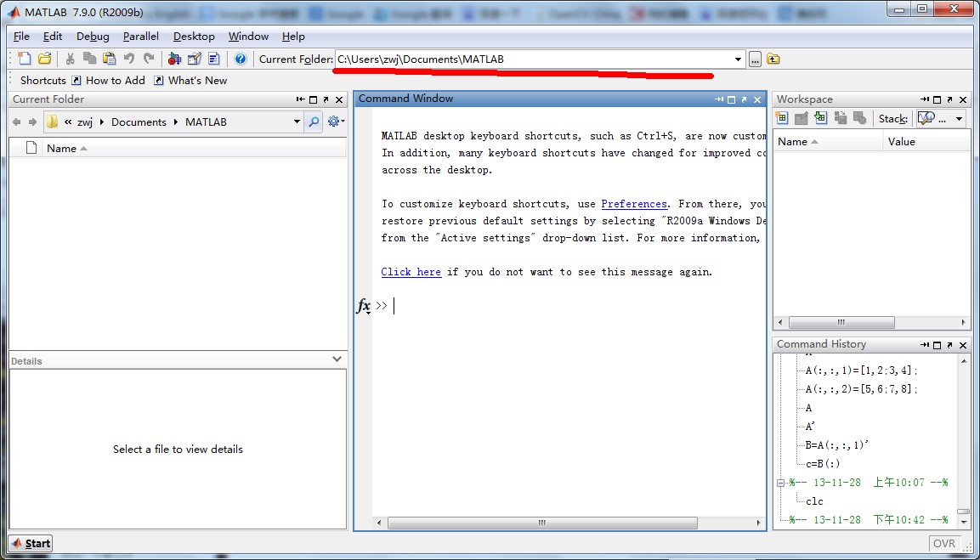Select the c=B(:) history entry

[823, 464]
